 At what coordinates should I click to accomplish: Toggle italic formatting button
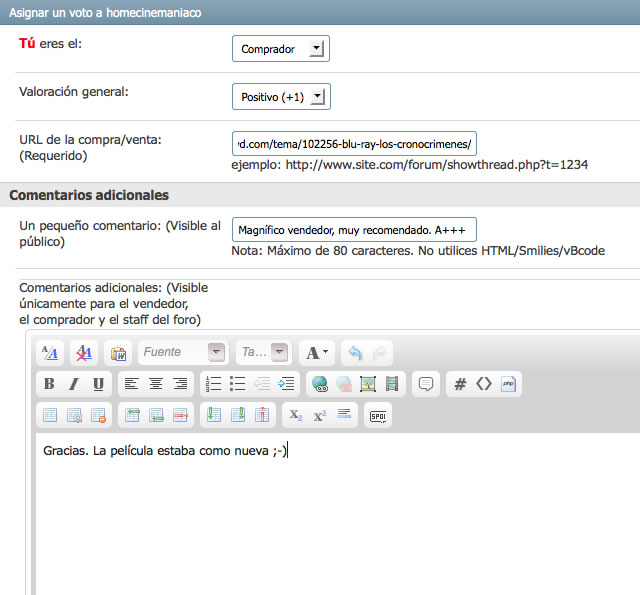pyautogui.click(x=73, y=384)
